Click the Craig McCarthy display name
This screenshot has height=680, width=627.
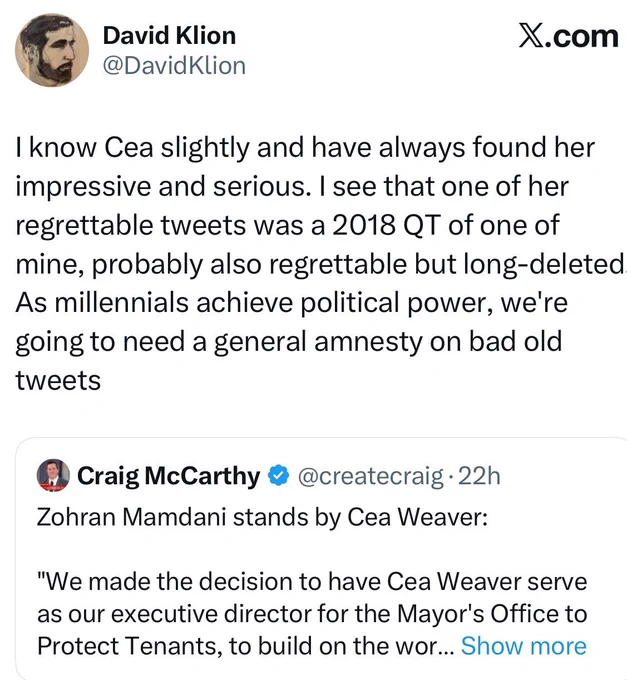168,476
